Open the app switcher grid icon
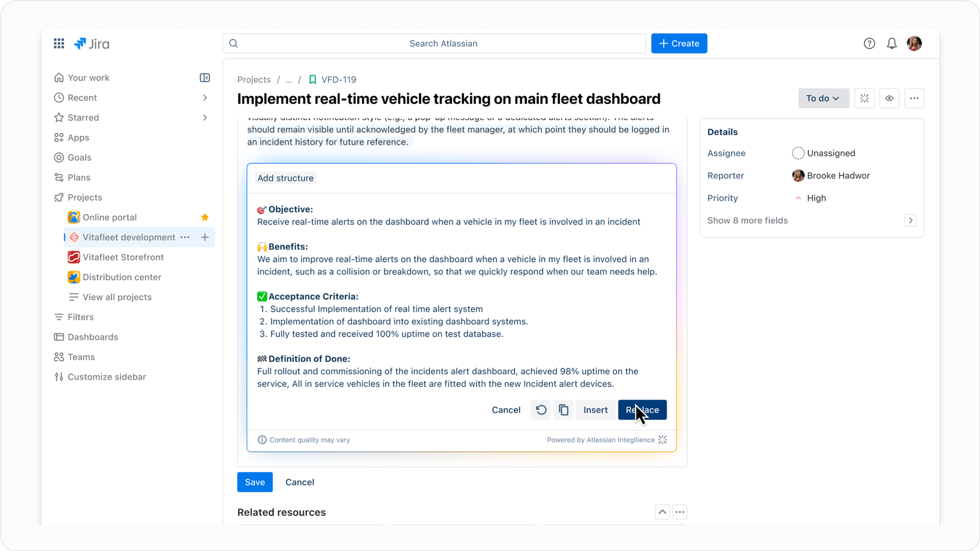The image size is (980, 551). (59, 44)
